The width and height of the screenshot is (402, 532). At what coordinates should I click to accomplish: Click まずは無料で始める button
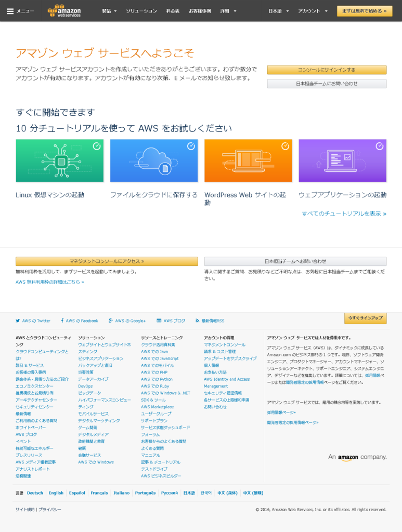point(365,11)
